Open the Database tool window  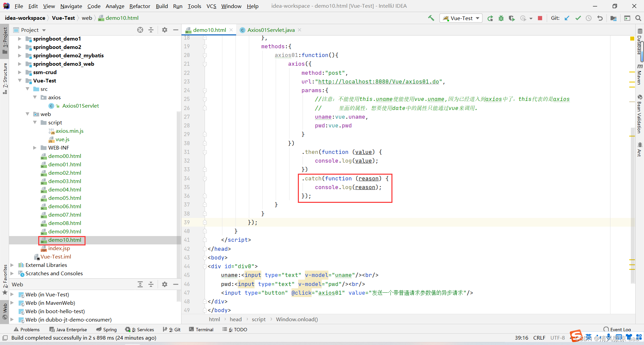click(x=640, y=42)
